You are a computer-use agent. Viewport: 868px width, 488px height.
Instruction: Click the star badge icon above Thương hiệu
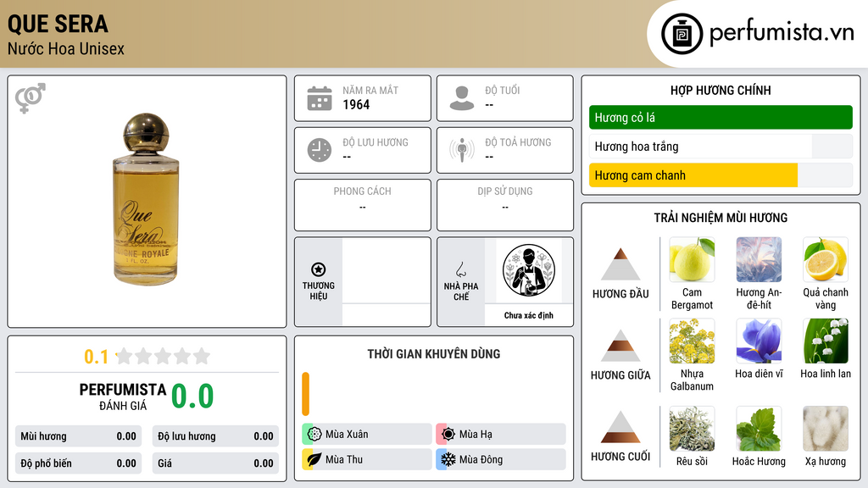click(319, 269)
